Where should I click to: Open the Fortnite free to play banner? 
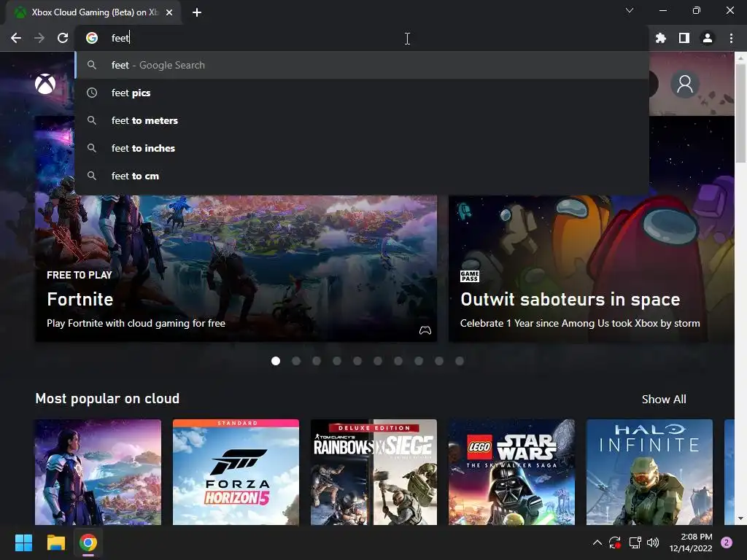click(x=236, y=268)
